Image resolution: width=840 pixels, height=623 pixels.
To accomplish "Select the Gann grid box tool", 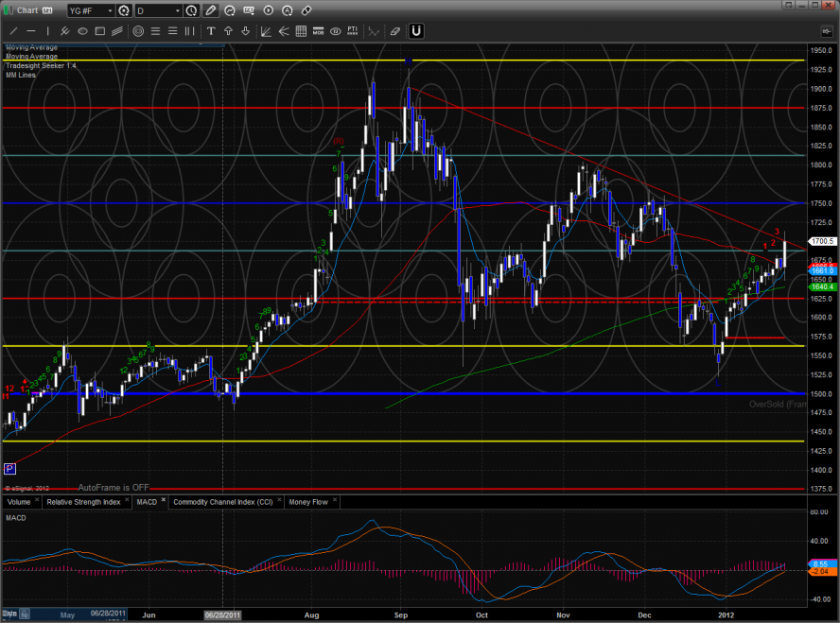I will [x=301, y=31].
